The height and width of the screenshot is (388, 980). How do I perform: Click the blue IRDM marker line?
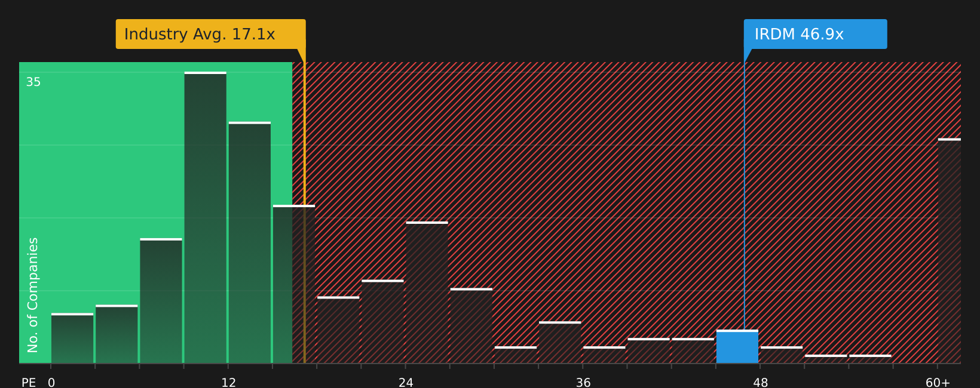(x=745, y=196)
